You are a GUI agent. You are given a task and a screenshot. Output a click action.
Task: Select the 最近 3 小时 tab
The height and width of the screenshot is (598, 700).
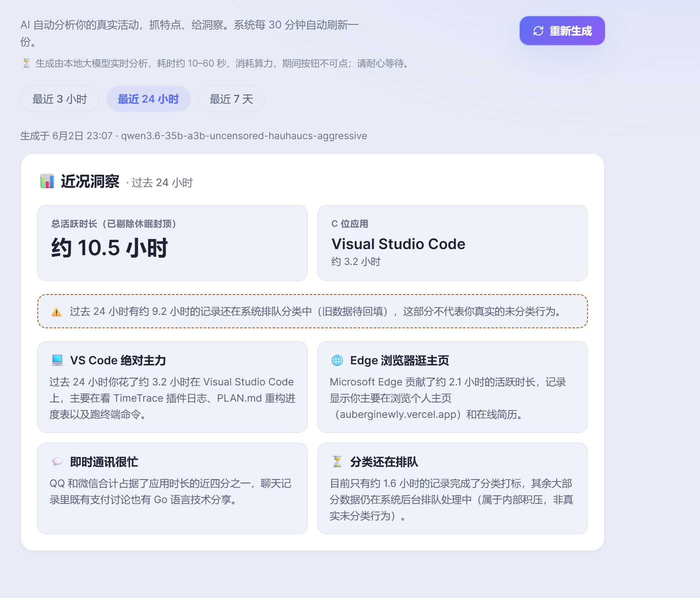(60, 99)
